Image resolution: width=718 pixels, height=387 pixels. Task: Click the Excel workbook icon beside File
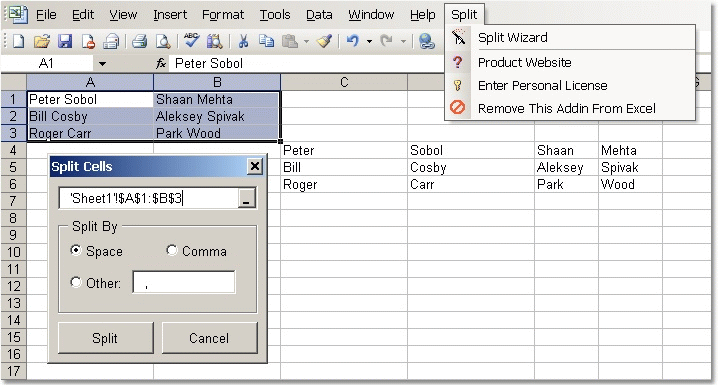pos(18,15)
